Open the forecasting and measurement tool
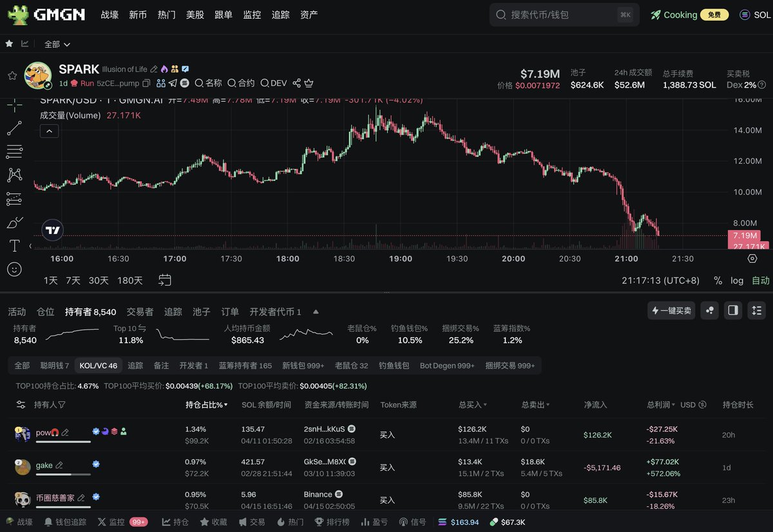773x532 pixels. 14,199
